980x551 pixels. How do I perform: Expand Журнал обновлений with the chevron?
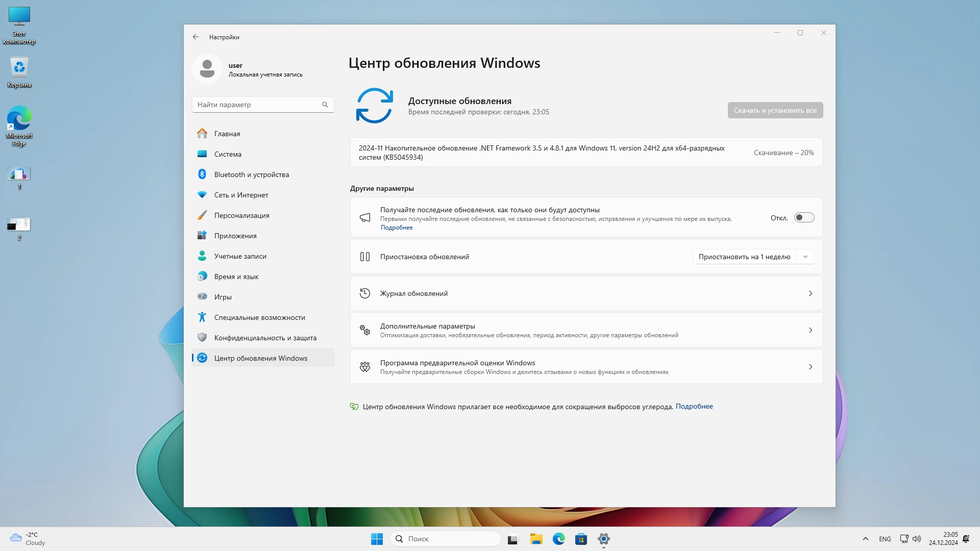810,293
